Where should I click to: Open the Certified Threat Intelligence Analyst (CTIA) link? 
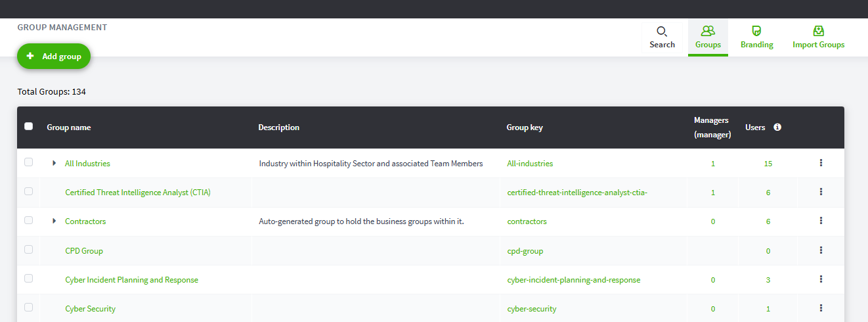(x=138, y=193)
